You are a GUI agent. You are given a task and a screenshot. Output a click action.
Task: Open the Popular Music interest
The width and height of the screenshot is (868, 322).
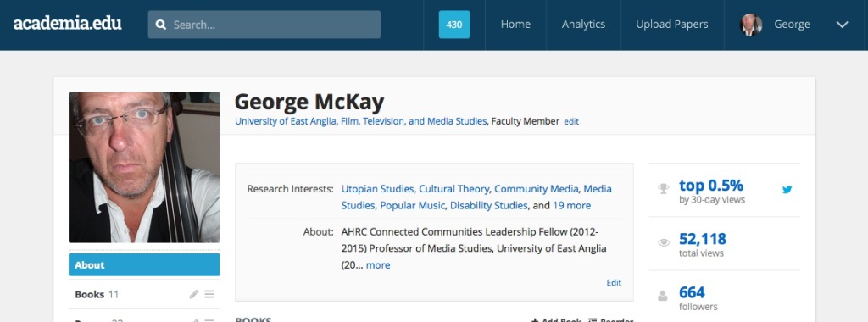[x=412, y=205]
